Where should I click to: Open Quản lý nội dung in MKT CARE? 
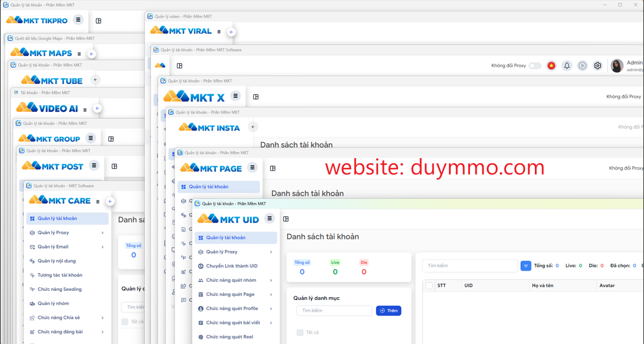point(67,261)
